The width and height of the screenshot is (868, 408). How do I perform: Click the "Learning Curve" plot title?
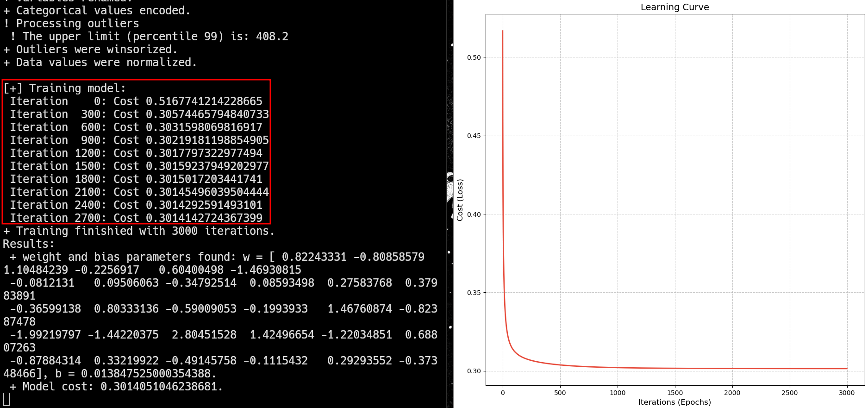click(x=674, y=7)
